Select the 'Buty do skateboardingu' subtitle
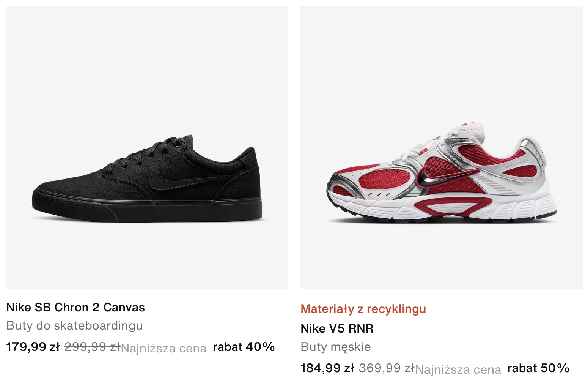Viewport: 588px width, 382px height. tap(74, 326)
